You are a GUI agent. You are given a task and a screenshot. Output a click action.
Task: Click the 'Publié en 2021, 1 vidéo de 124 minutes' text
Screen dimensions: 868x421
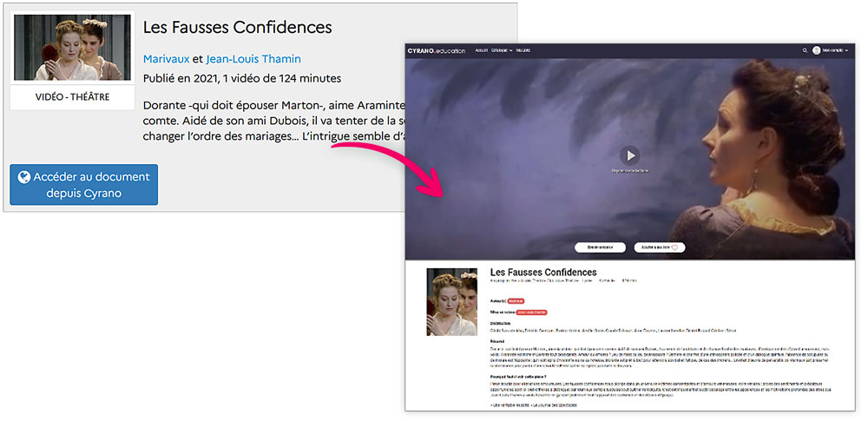click(x=242, y=78)
